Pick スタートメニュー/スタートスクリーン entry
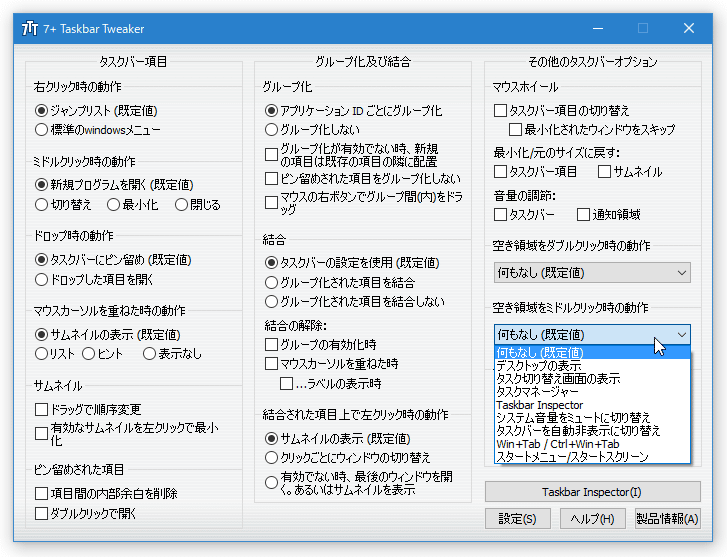Image resolution: width=727 pixels, height=557 pixels. click(x=592, y=457)
